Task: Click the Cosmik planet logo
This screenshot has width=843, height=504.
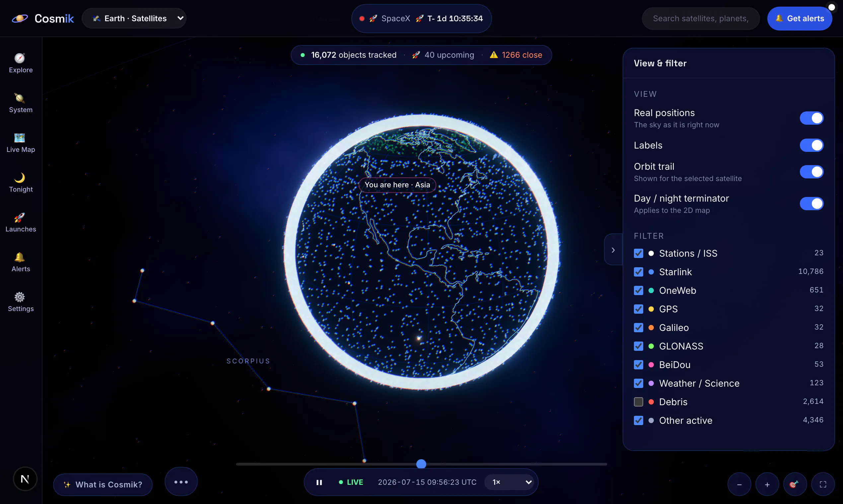Action: (20, 18)
